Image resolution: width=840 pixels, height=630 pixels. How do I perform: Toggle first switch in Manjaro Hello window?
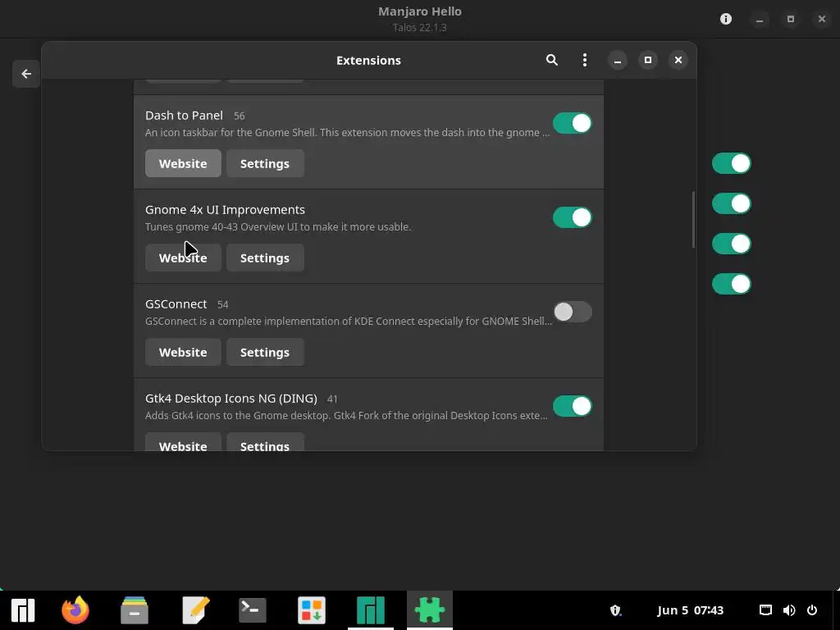(731, 163)
